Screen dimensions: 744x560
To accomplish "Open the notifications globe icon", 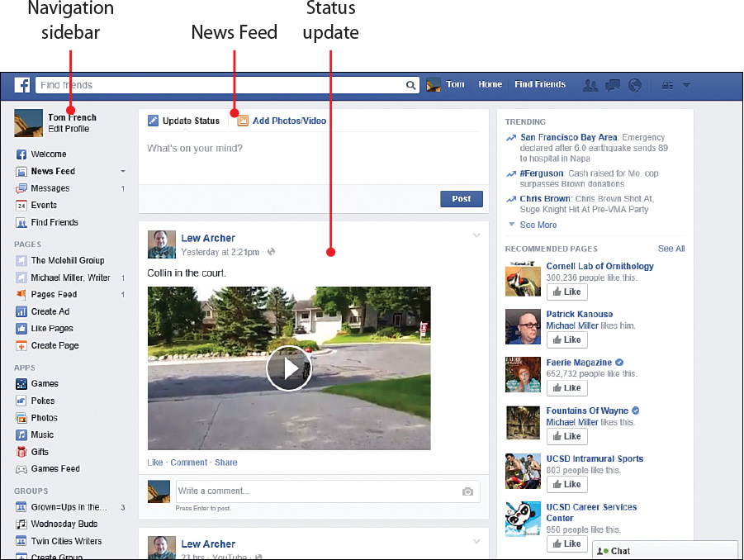I will click(x=635, y=85).
